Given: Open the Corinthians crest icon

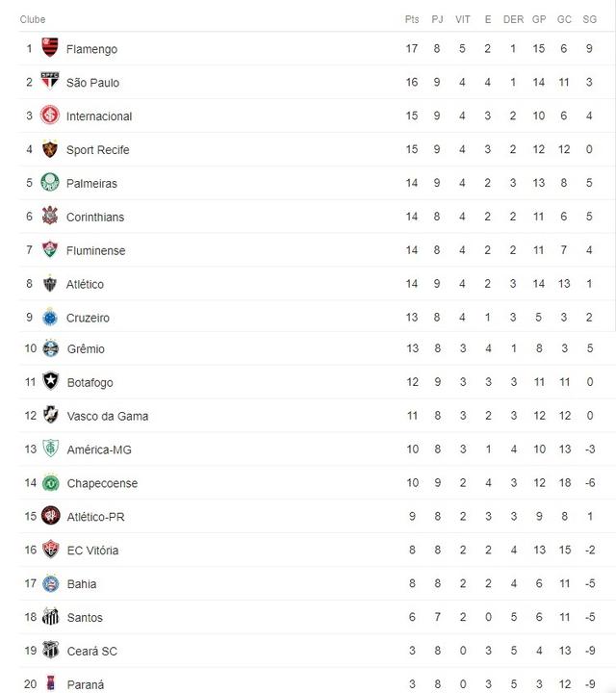Looking at the screenshot, I should point(50,217).
